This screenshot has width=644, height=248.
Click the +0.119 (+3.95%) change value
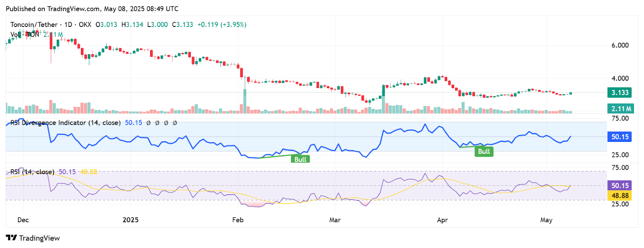pyautogui.click(x=222, y=25)
